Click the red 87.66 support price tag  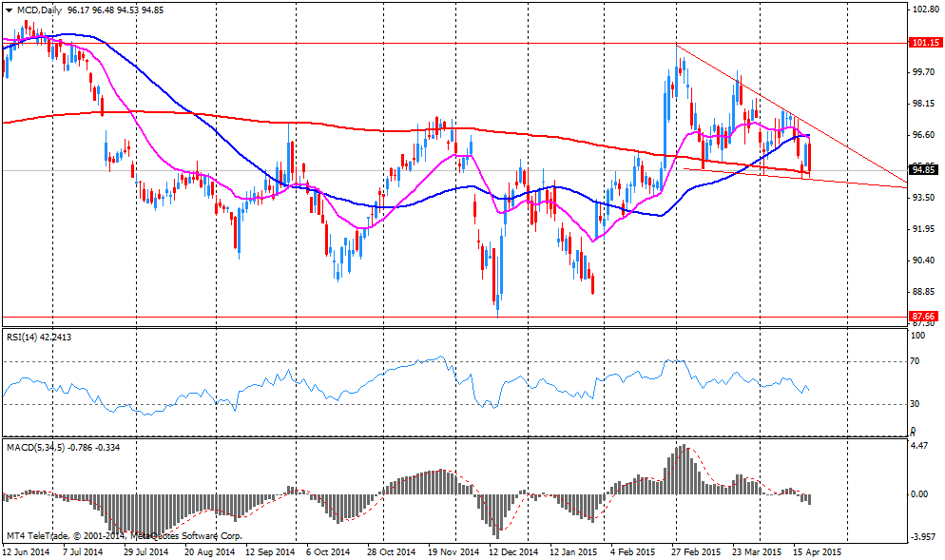point(926,316)
